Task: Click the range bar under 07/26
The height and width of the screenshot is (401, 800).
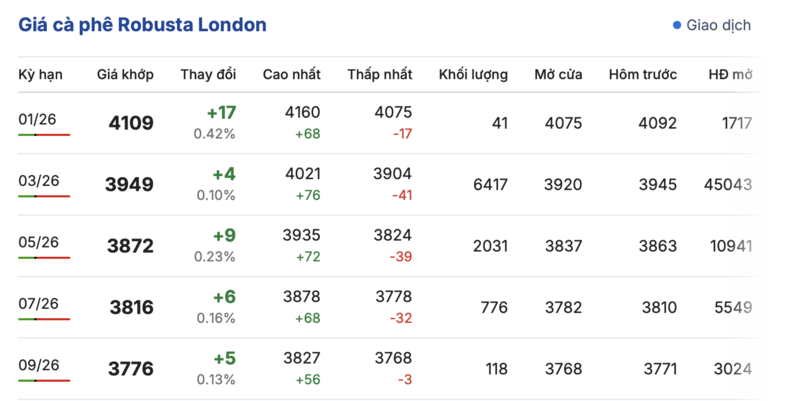Action: point(44,319)
